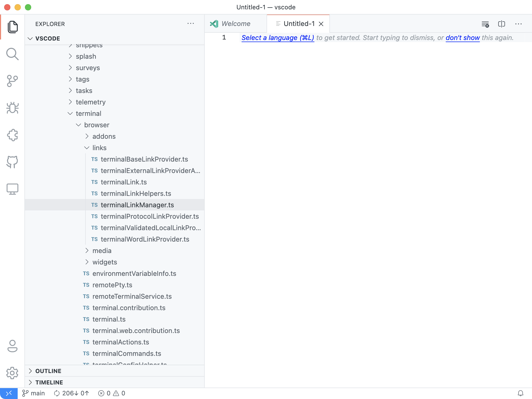Expand the OUTLINE section
Screen dimensions: 532x399
[x=48, y=371]
